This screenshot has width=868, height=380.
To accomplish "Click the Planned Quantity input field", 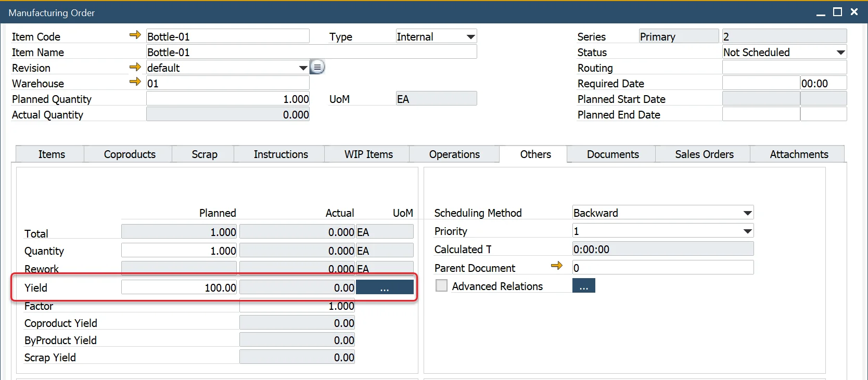I will [228, 99].
